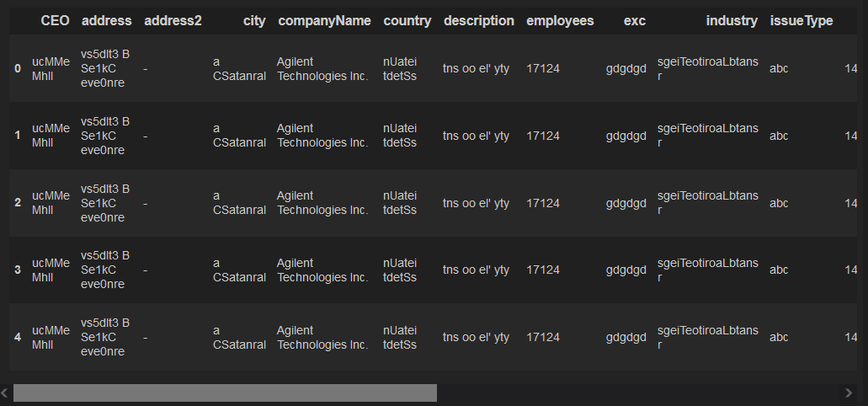Click Agilent Technologies Inc. in row 2
The width and height of the screenshot is (868, 406).
click(322, 203)
